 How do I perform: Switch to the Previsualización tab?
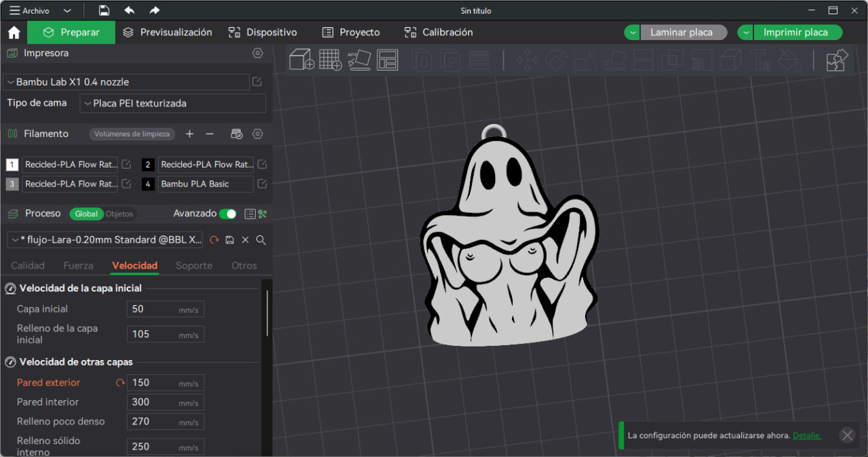167,33
